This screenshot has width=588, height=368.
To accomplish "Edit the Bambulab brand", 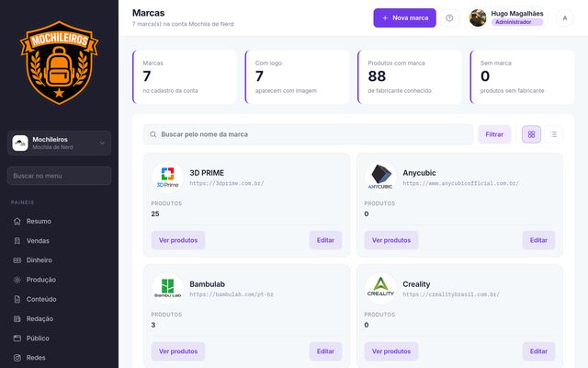I will pyautogui.click(x=325, y=351).
